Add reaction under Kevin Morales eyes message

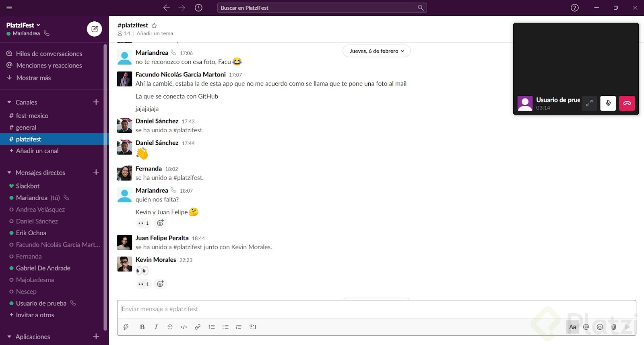pyautogui.click(x=160, y=284)
